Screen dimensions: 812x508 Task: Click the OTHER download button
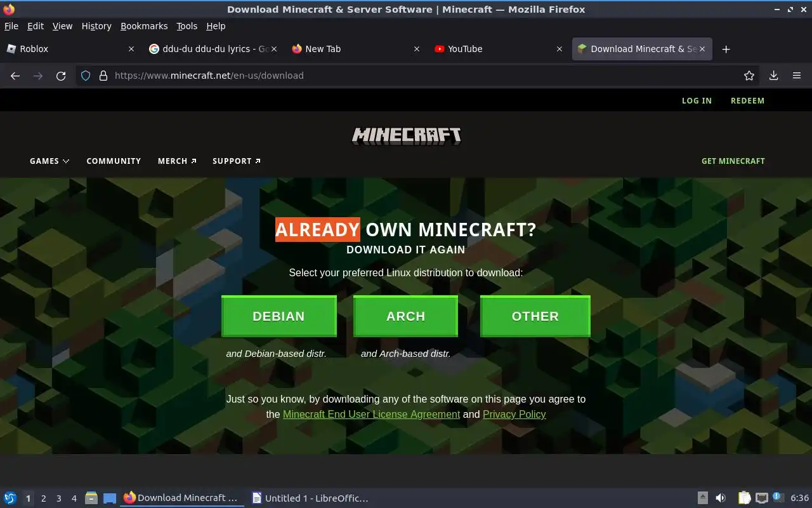535,316
